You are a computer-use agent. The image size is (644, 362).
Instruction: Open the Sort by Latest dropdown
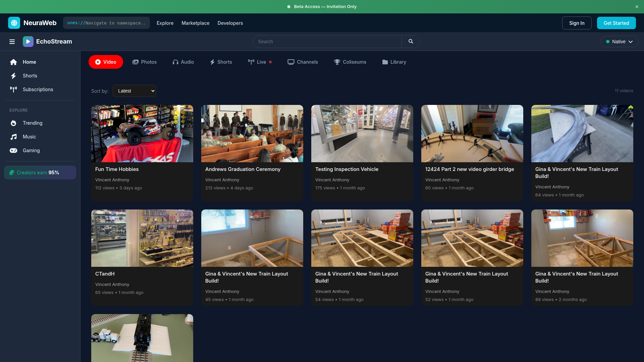click(134, 91)
